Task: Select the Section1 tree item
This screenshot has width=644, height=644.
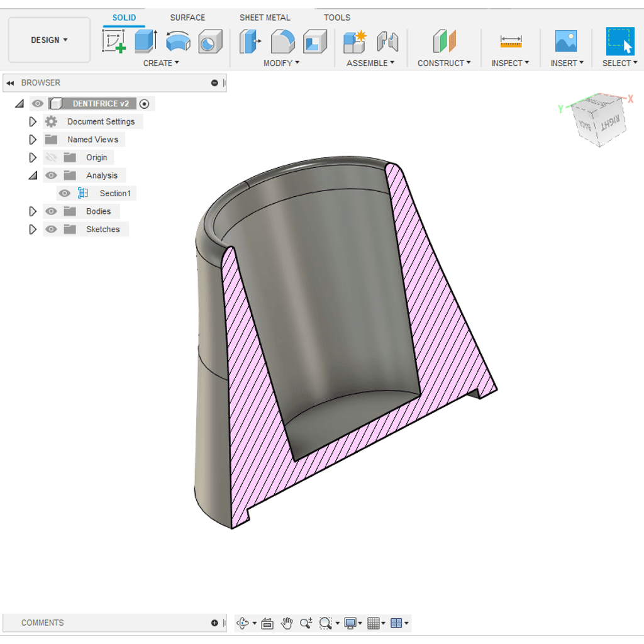Action: [x=115, y=193]
